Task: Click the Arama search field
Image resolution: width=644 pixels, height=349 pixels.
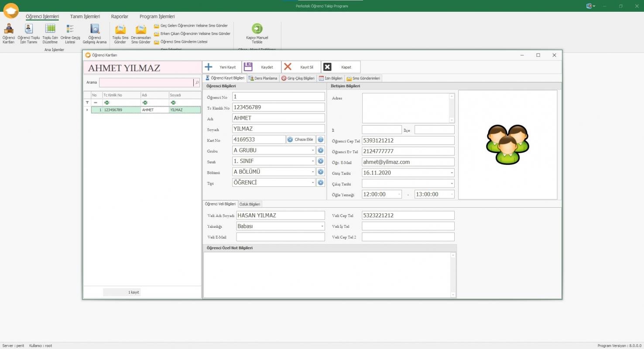Action: 146,82
